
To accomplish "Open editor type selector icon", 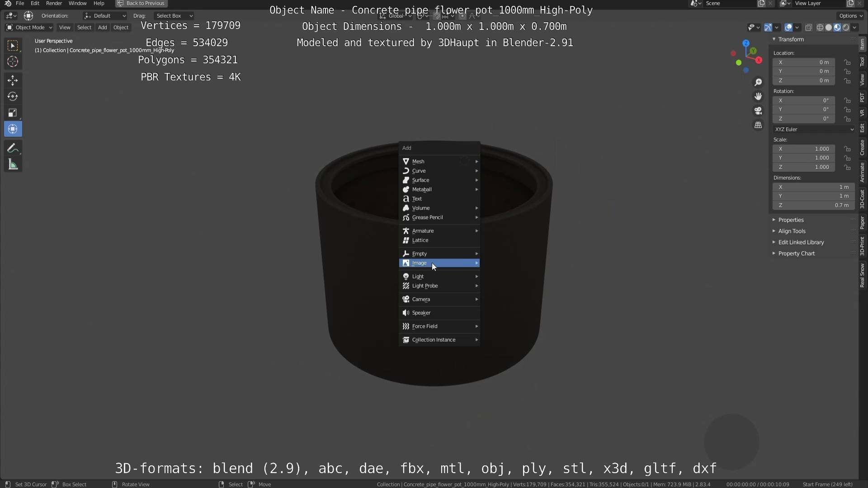I will (x=11, y=16).
